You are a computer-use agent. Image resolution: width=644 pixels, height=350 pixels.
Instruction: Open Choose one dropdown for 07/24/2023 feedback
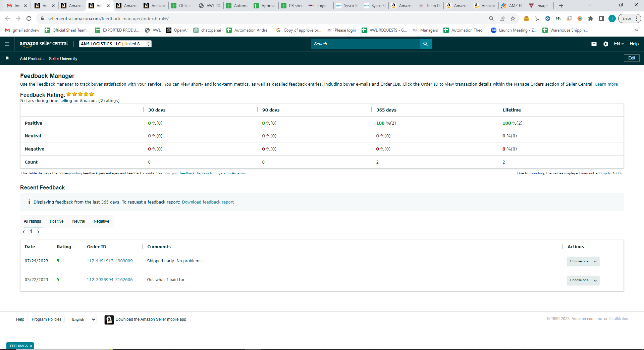[583, 261]
